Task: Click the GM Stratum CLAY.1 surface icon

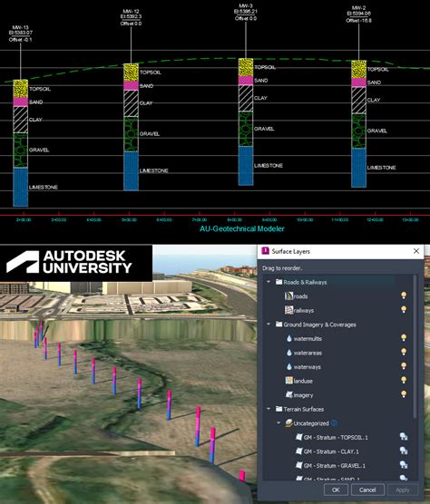Action: pos(298,451)
